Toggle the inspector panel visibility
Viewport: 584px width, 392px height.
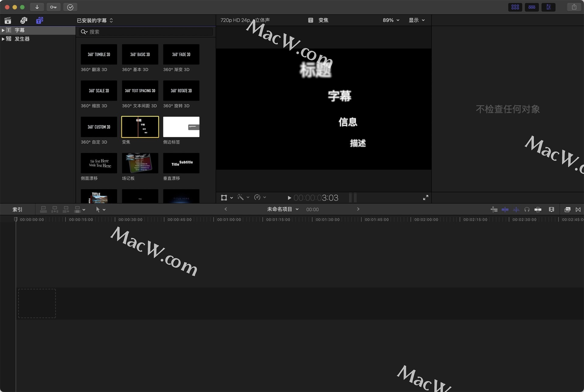point(548,7)
